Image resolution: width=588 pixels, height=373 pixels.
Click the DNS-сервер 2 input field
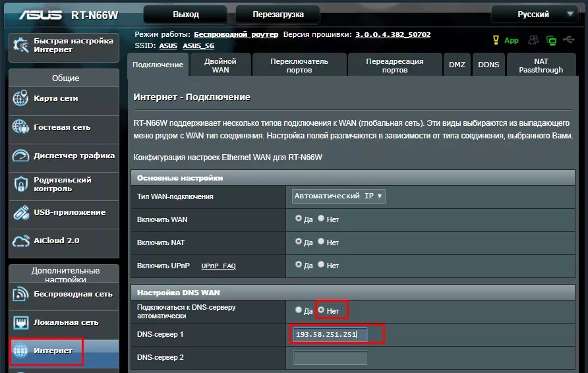pos(330,358)
